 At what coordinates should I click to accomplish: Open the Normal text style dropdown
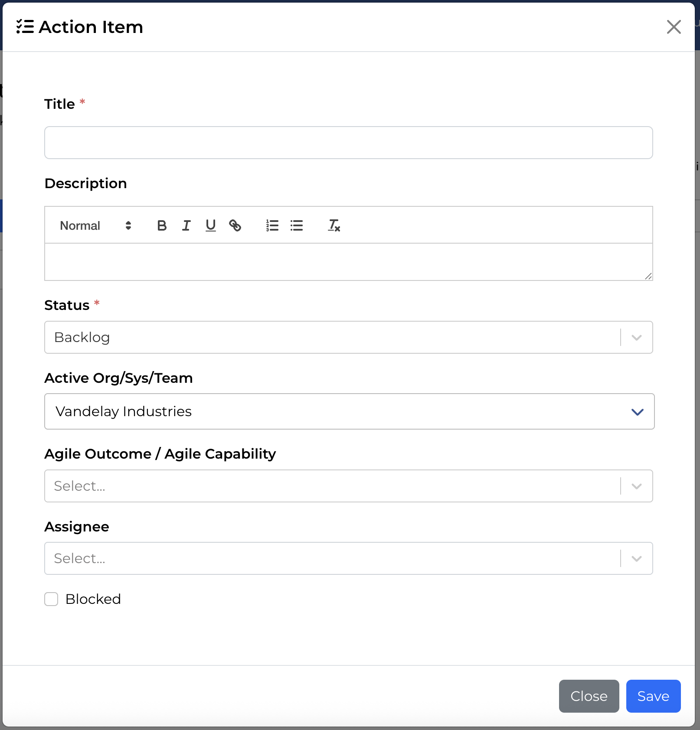pyautogui.click(x=95, y=225)
